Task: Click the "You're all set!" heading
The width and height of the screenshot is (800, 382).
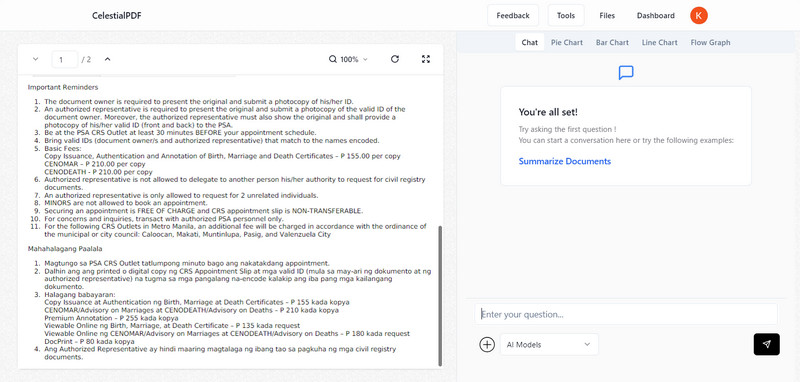Action: (x=548, y=112)
